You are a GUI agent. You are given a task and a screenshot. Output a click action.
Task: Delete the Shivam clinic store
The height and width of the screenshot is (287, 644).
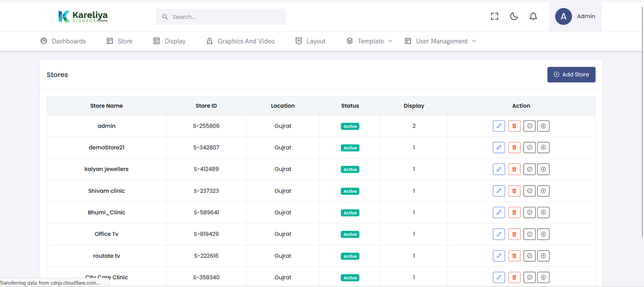point(514,191)
